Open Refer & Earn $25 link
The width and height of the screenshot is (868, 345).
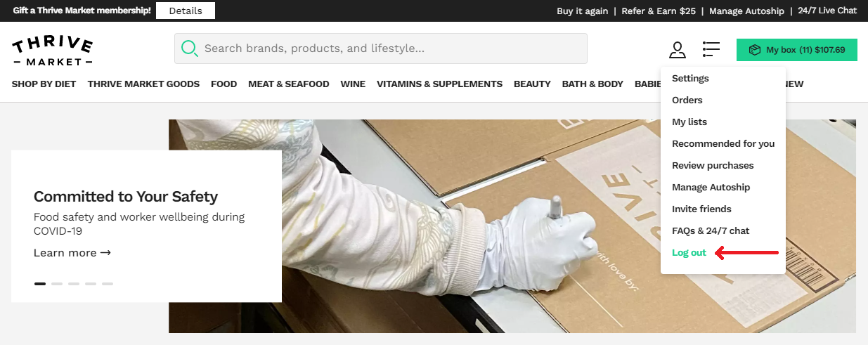[x=659, y=11]
